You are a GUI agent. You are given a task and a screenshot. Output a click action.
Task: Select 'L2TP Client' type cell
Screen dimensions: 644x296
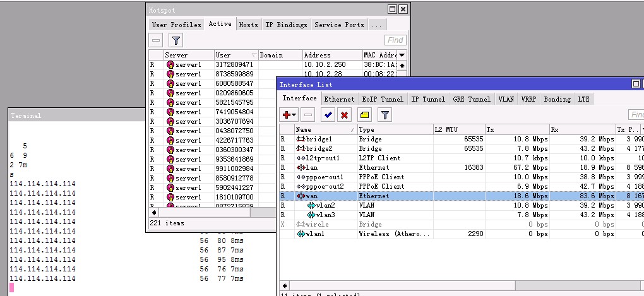pos(379,158)
